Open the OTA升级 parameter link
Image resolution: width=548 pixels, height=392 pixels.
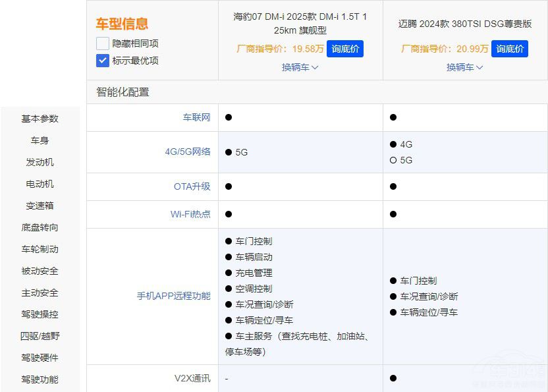tap(192, 186)
